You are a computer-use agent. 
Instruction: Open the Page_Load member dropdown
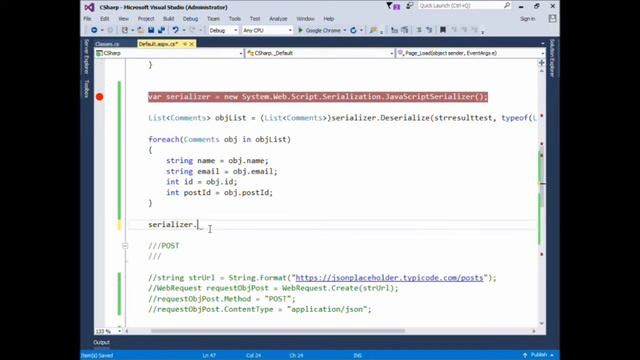click(x=471, y=53)
